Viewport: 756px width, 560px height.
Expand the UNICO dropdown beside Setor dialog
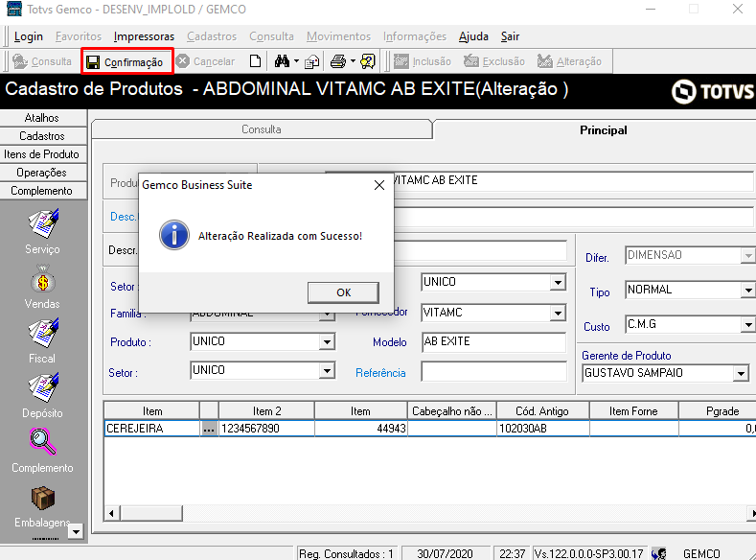558,282
